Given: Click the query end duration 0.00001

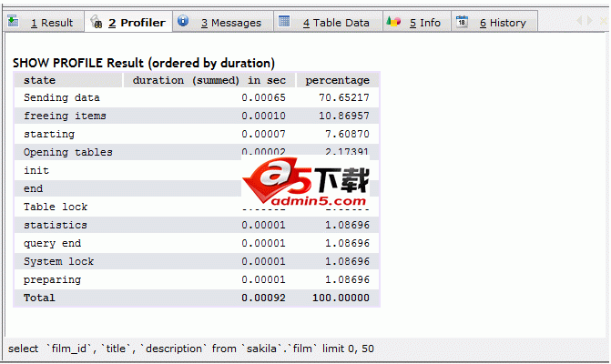Looking at the screenshot, I should (263, 243).
